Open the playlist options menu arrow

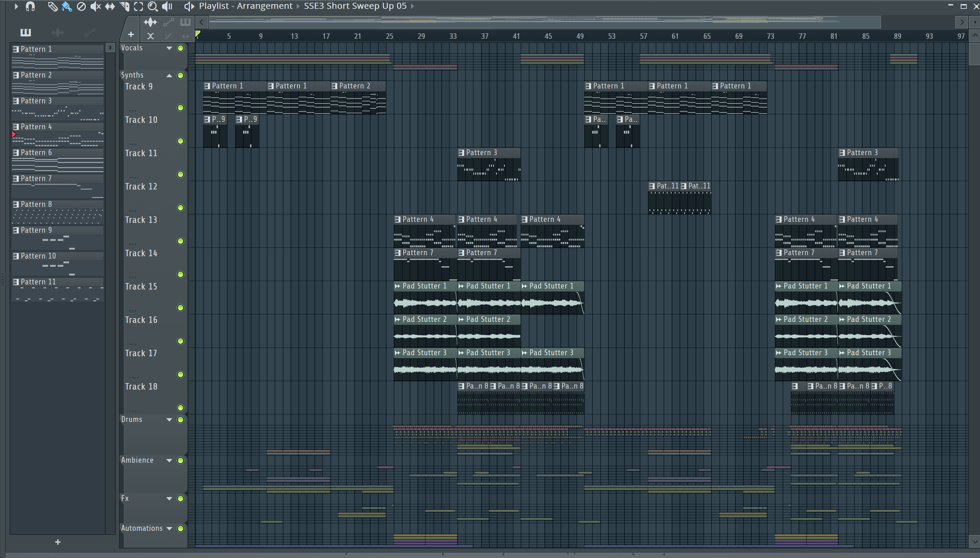click(16, 6)
